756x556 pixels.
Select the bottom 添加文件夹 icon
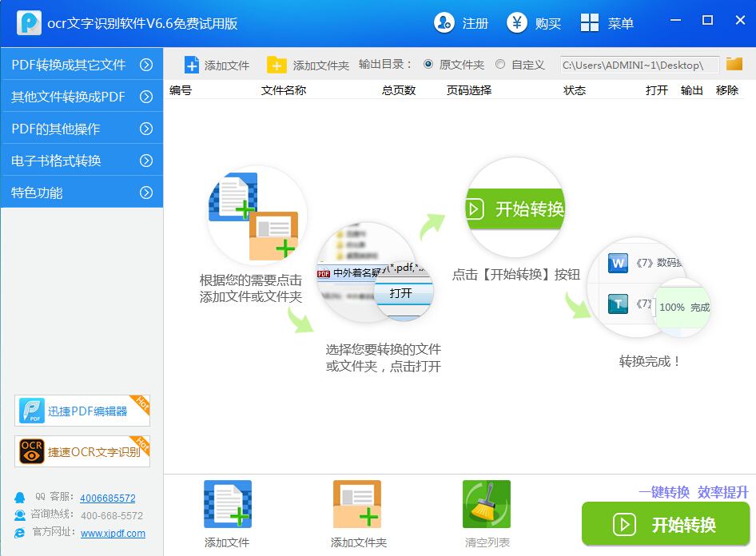(x=357, y=504)
